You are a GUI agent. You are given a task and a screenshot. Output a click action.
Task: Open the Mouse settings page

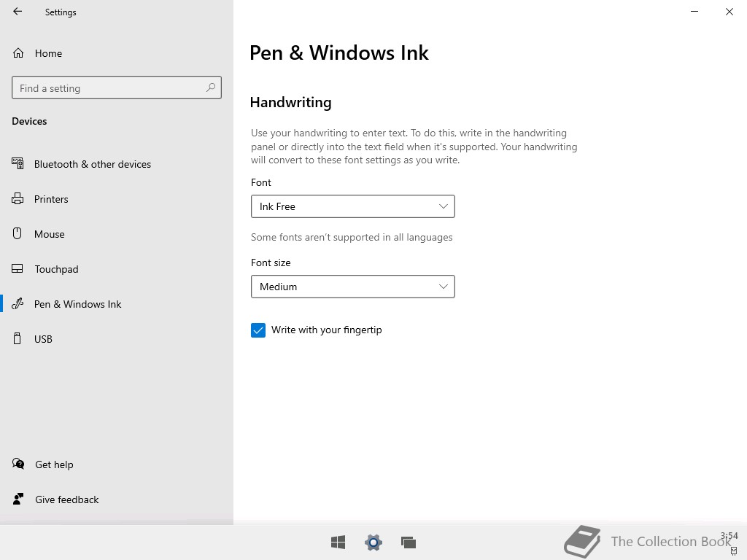point(117,234)
